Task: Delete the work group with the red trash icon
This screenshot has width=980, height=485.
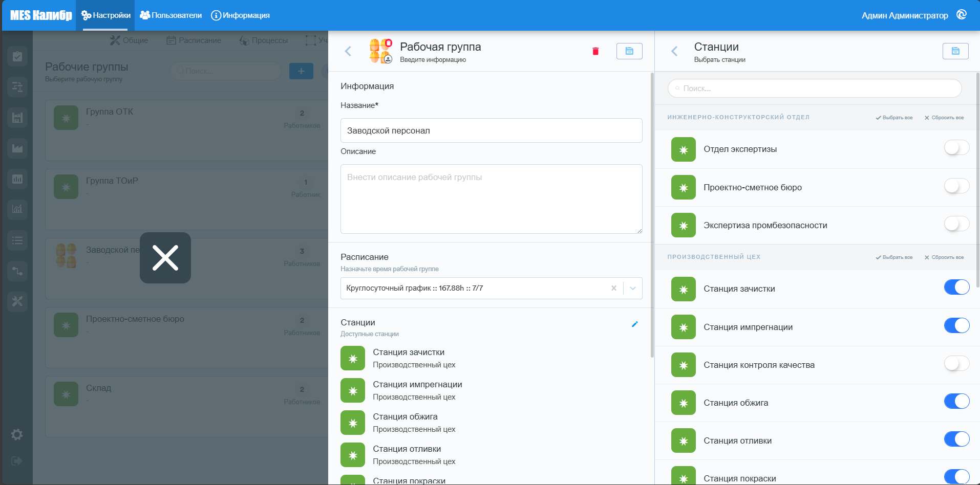Action: point(595,51)
